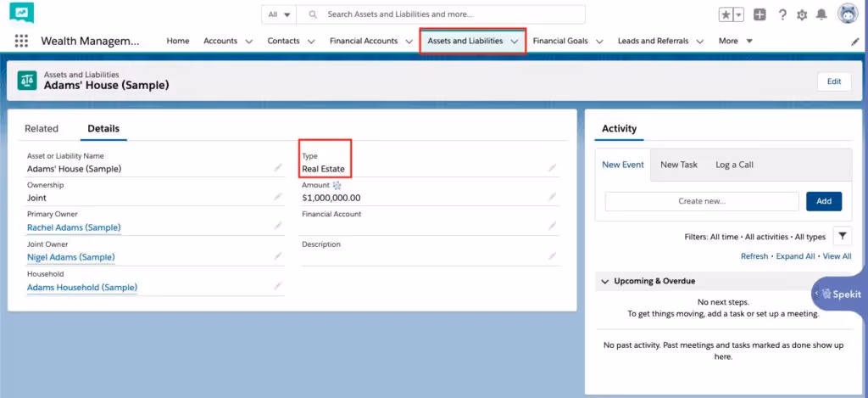Image resolution: width=868 pixels, height=398 pixels.
Task: Go to the Home tab
Action: click(x=178, y=41)
